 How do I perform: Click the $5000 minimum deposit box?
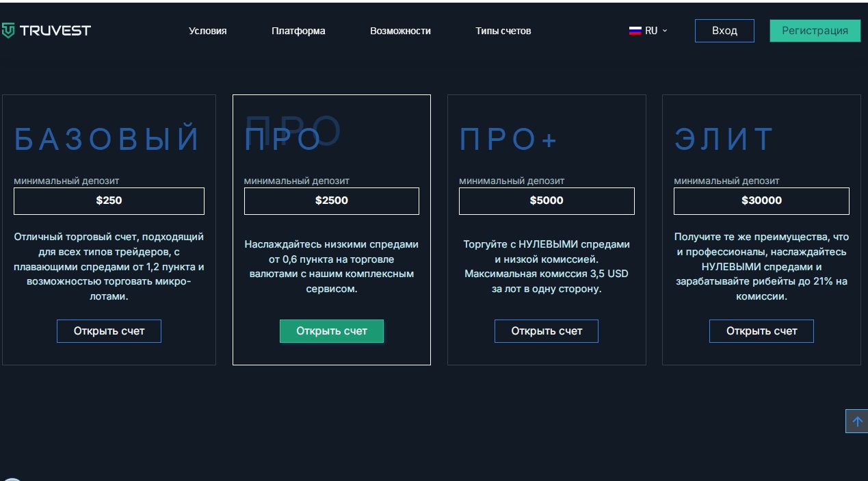pos(547,201)
